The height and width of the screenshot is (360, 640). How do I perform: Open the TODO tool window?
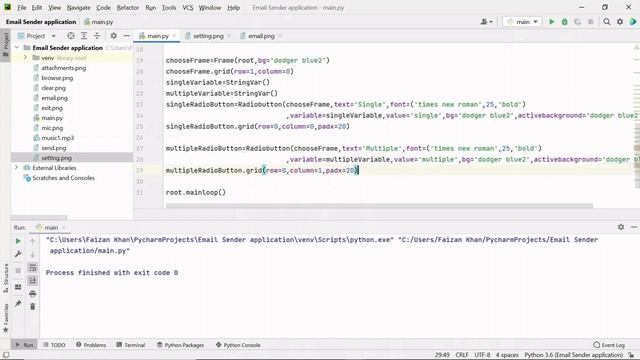pyautogui.click(x=54, y=345)
